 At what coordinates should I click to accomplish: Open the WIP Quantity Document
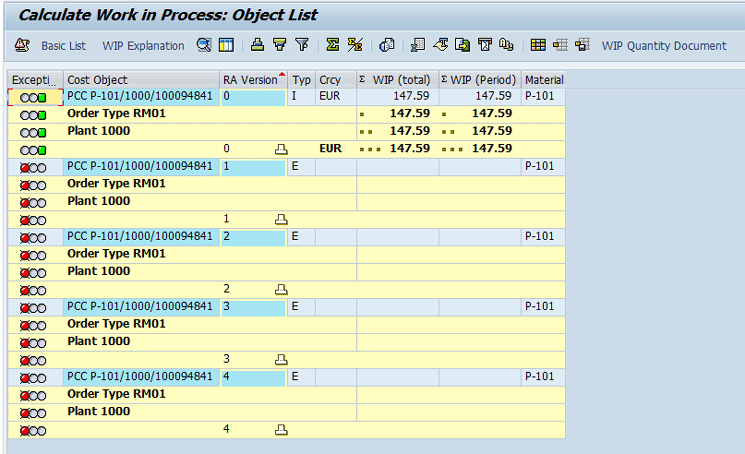coord(663,45)
